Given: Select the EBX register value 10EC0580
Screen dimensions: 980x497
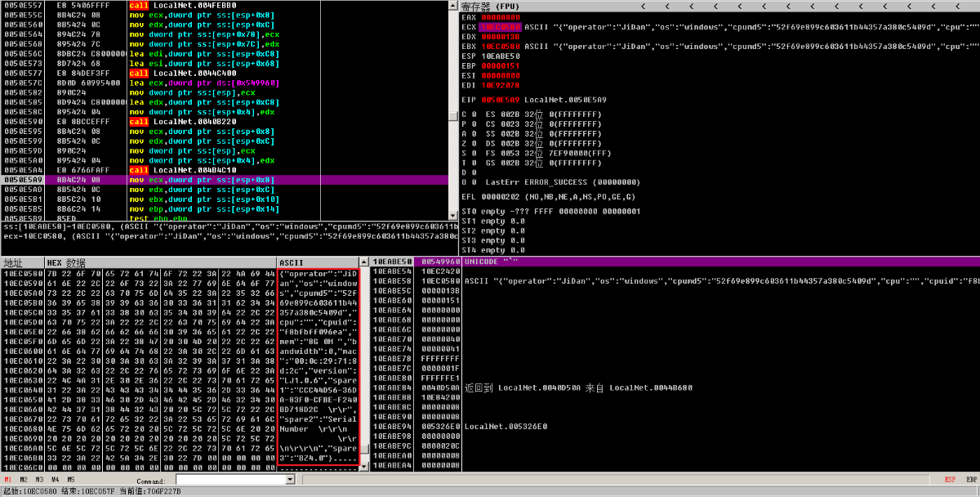Looking at the screenshot, I should coord(501,47).
